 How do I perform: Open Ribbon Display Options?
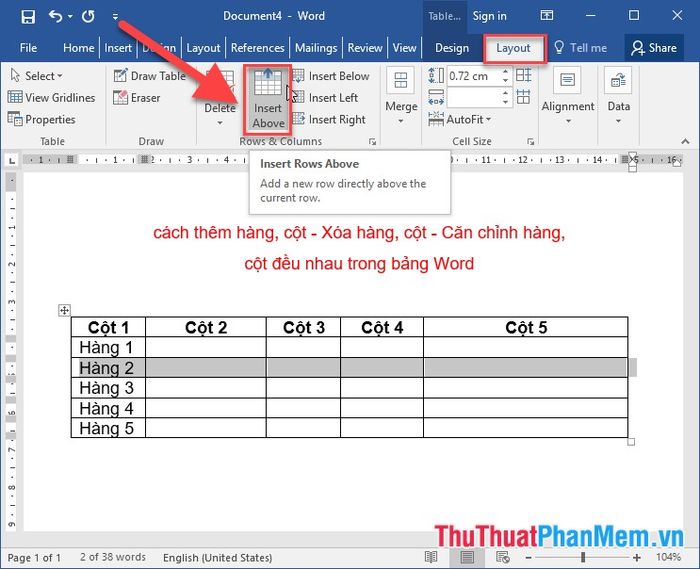click(x=546, y=16)
